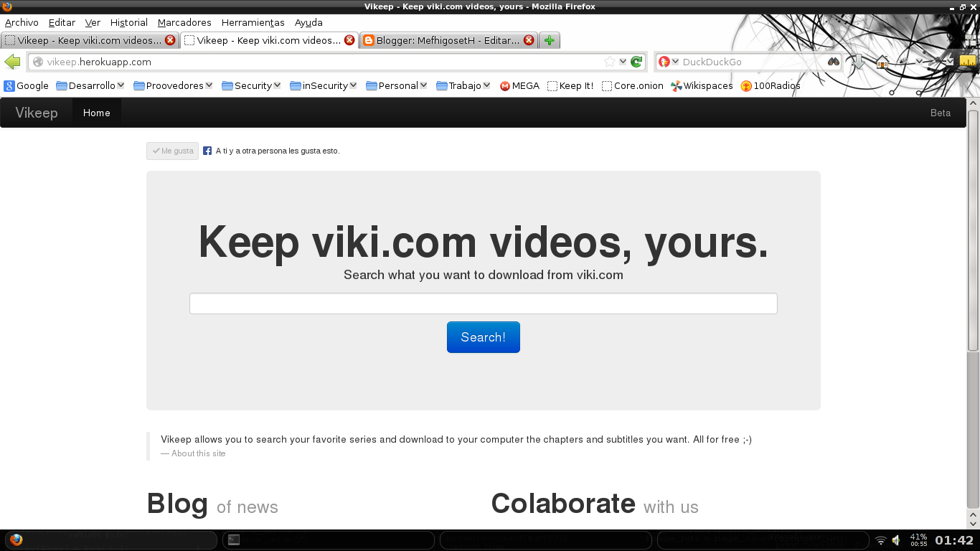980x551 pixels.
Task: Click the About this site citation
Action: [193, 453]
